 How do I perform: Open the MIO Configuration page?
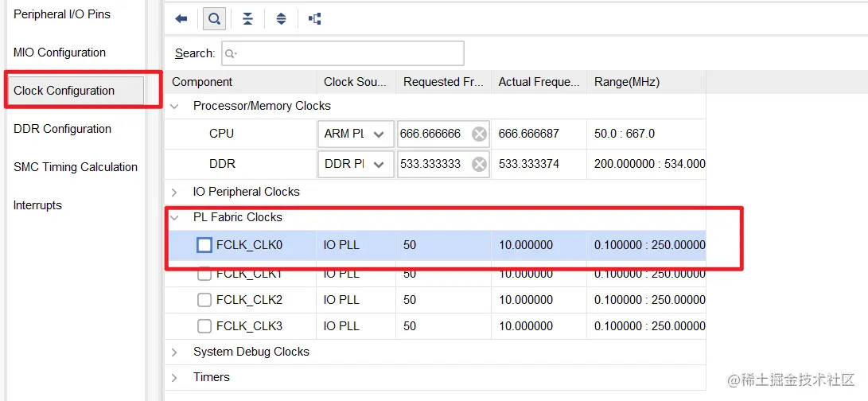pyautogui.click(x=59, y=53)
